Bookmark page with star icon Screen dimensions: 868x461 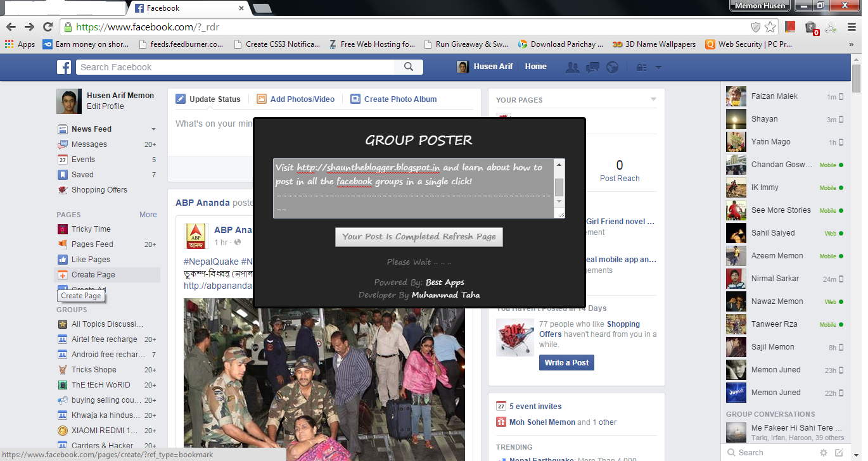(770, 27)
